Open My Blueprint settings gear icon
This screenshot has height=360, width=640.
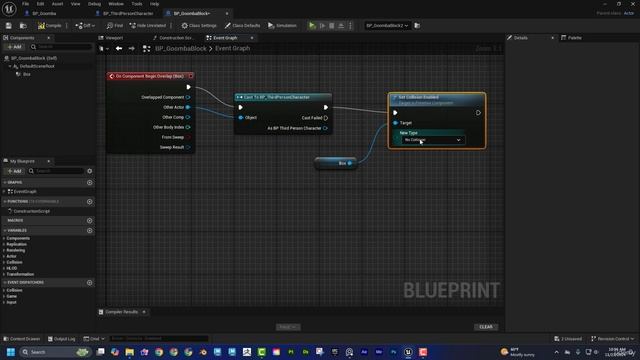pyautogui.click(x=90, y=171)
